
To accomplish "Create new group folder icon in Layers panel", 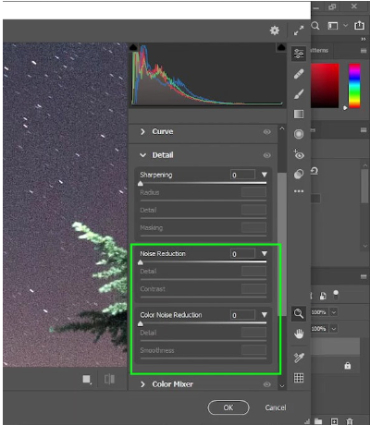I will pyautogui.click(x=318, y=421).
